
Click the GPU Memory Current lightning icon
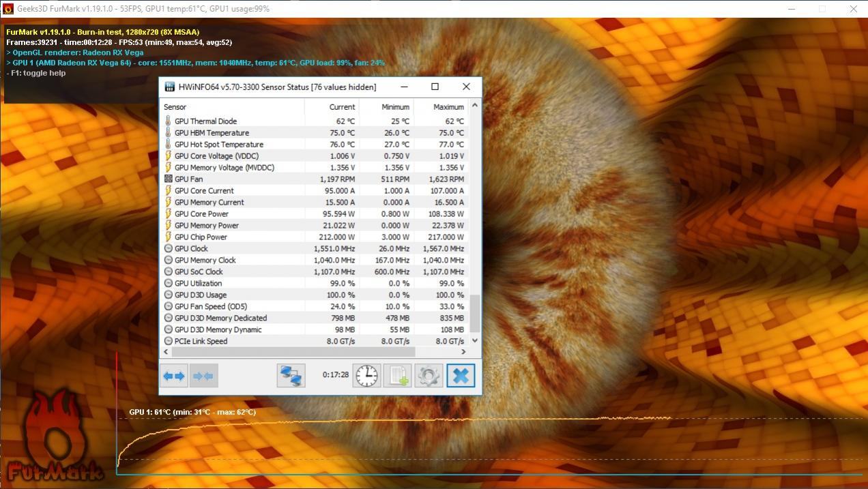[168, 202]
